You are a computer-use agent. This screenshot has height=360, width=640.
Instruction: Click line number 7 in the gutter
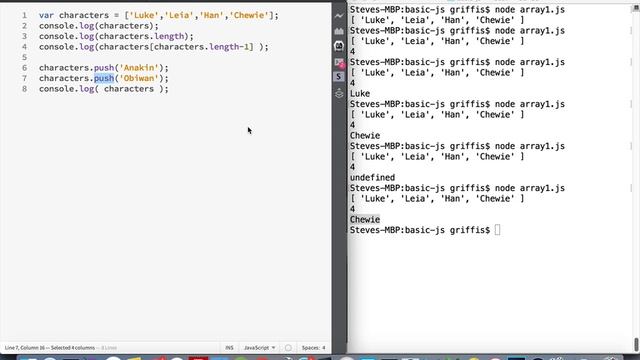24,78
